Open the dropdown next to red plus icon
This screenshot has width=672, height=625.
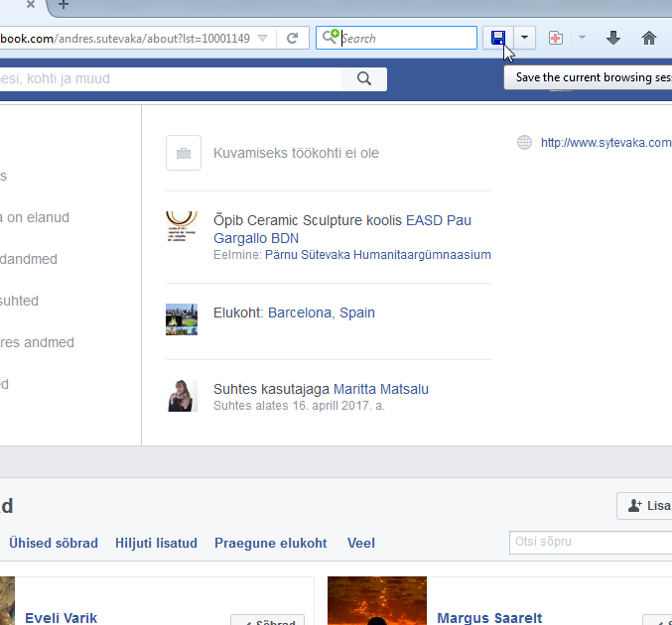582,38
